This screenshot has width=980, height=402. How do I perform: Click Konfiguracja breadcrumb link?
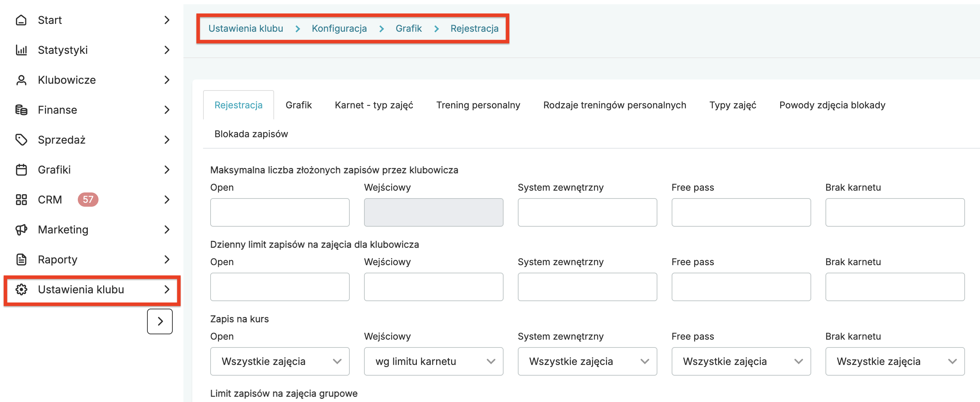point(339,29)
